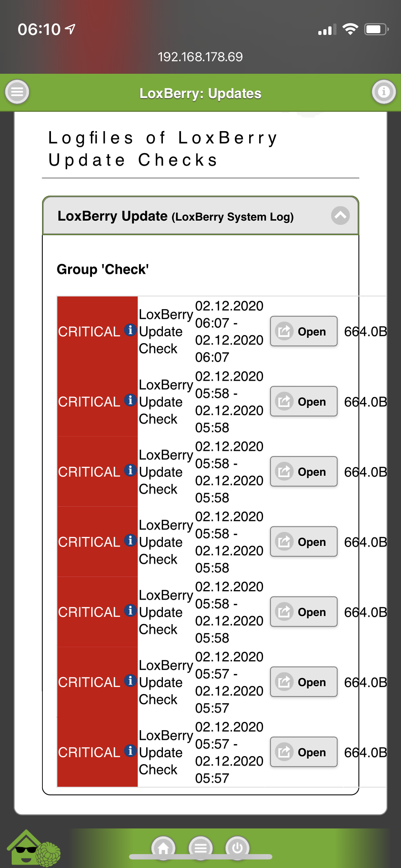Click the CRITICAL label in the 06:07 row
This screenshot has width=401, height=868.
coord(89,331)
